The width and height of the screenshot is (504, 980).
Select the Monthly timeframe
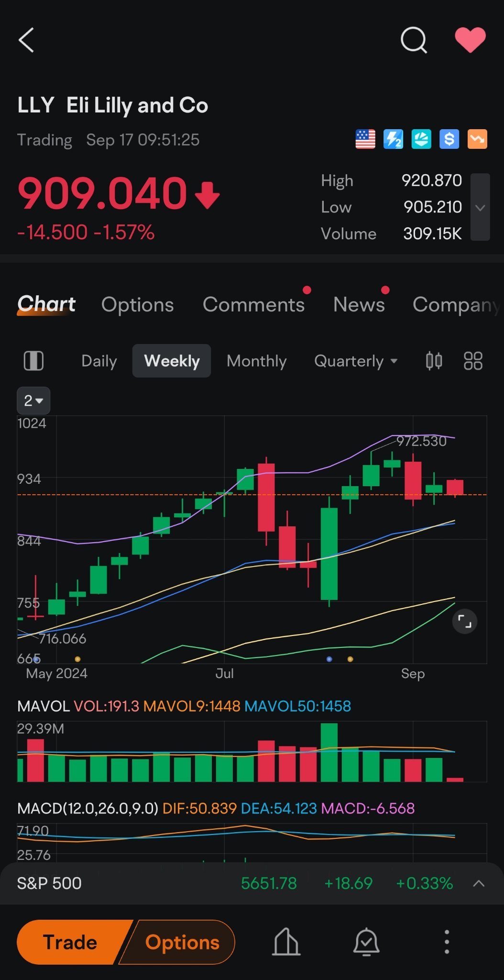click(x=256, y=361)
